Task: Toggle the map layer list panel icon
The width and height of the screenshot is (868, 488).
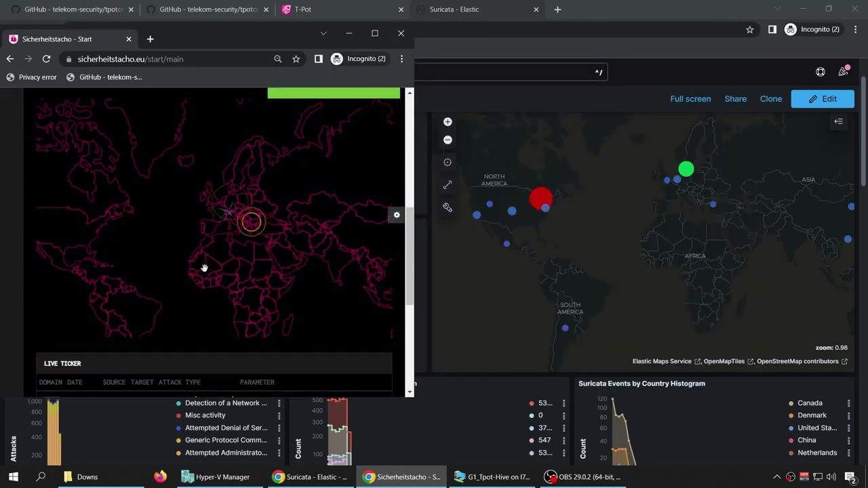Action: (839, 121)
